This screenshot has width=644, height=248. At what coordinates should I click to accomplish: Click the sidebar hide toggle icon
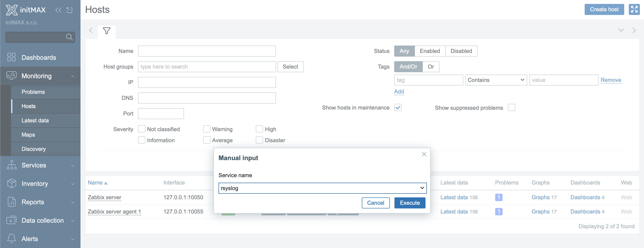click(69, 10)
